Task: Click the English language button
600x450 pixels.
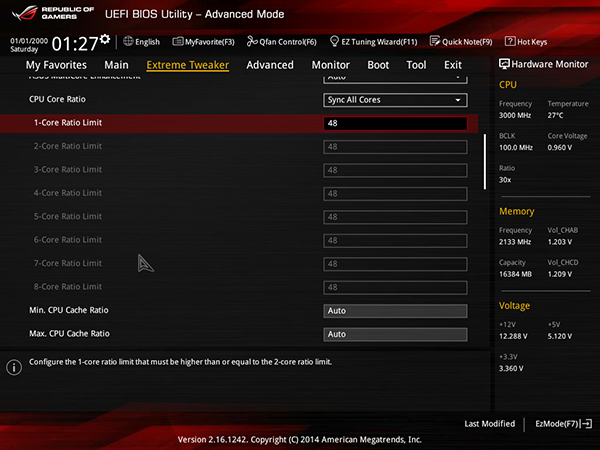Action: coord(147,42)
